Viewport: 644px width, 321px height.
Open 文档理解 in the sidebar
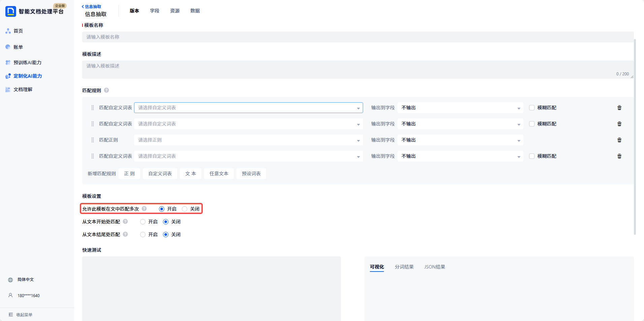[23, 90]
